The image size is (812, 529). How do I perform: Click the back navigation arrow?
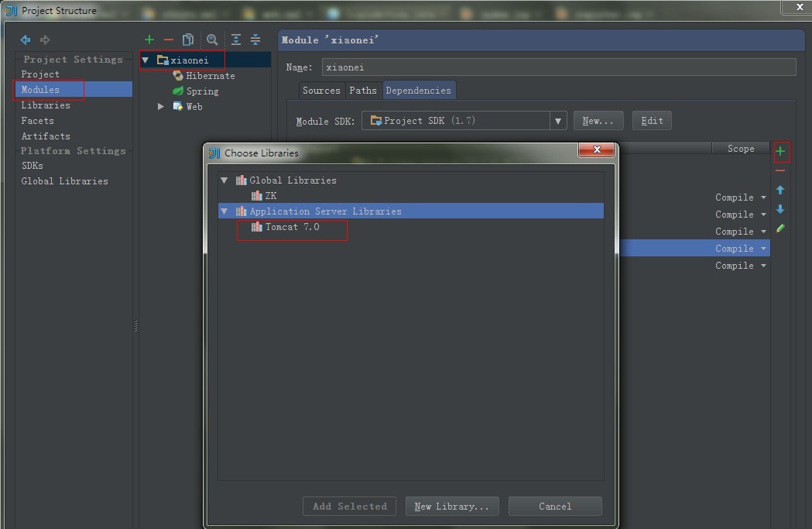click(x=25, y=40)
